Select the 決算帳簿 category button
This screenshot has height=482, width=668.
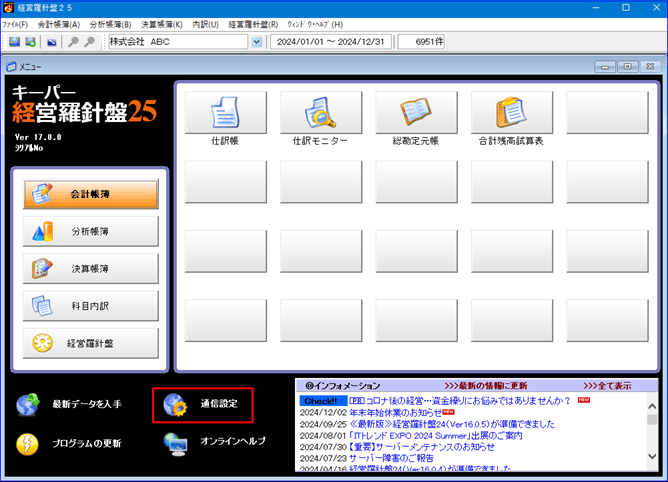91,268
